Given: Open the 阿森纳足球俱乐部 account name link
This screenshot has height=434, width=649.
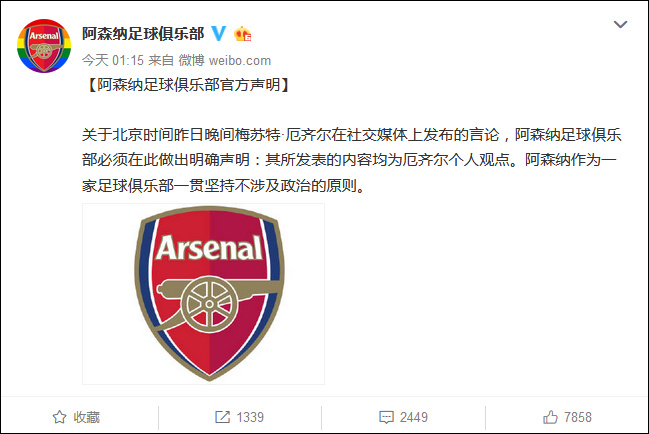Looking at the screenshot, I should pyautogui.click(x=141, y=33).
